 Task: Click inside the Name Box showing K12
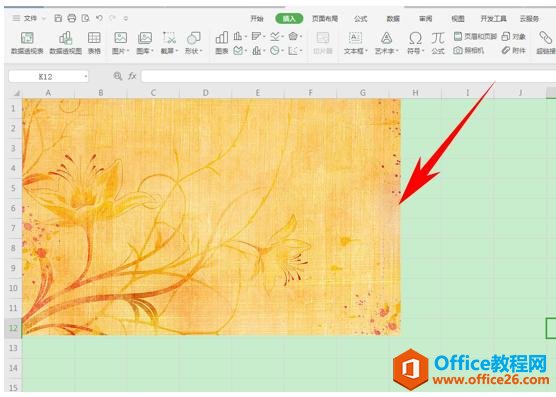pos(45,77)
